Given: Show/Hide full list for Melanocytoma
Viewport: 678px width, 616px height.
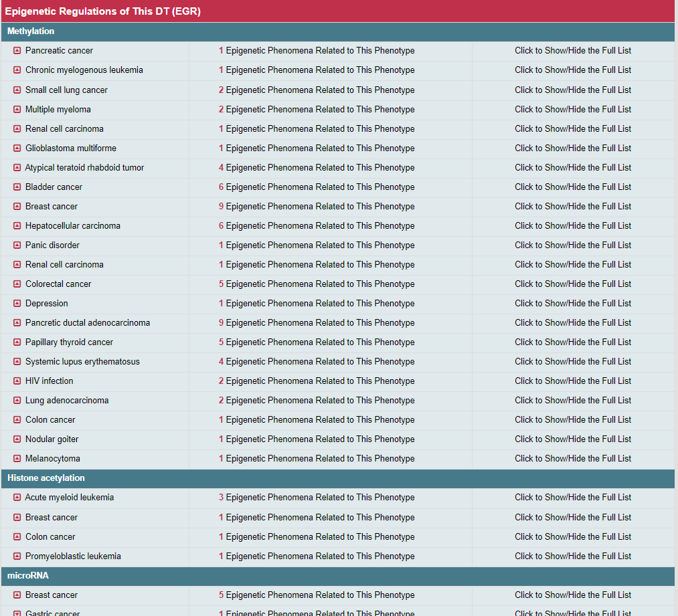Looking at the screenshot, I should [573, 458].
